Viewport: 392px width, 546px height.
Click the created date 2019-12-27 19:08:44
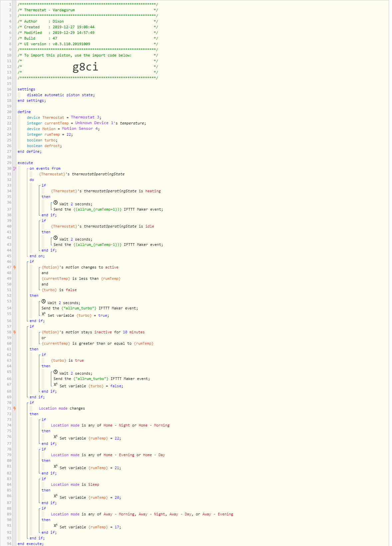tap(74, 27)
